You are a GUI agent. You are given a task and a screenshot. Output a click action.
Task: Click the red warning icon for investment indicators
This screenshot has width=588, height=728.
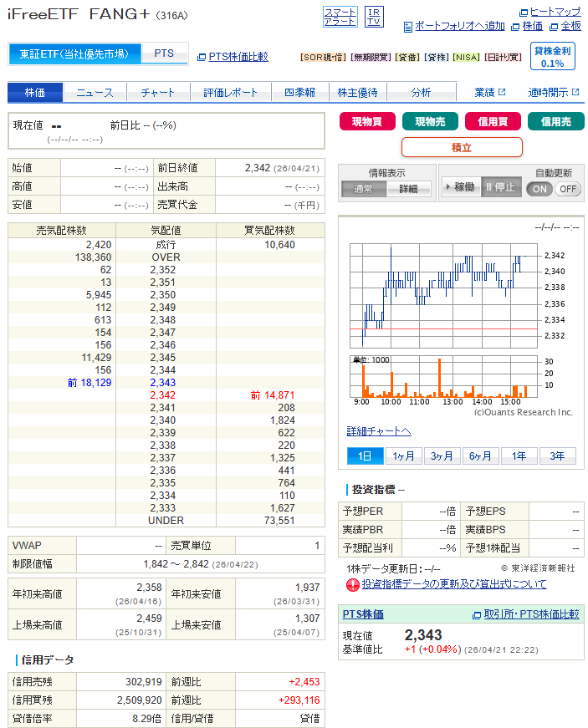coord(353,583)
